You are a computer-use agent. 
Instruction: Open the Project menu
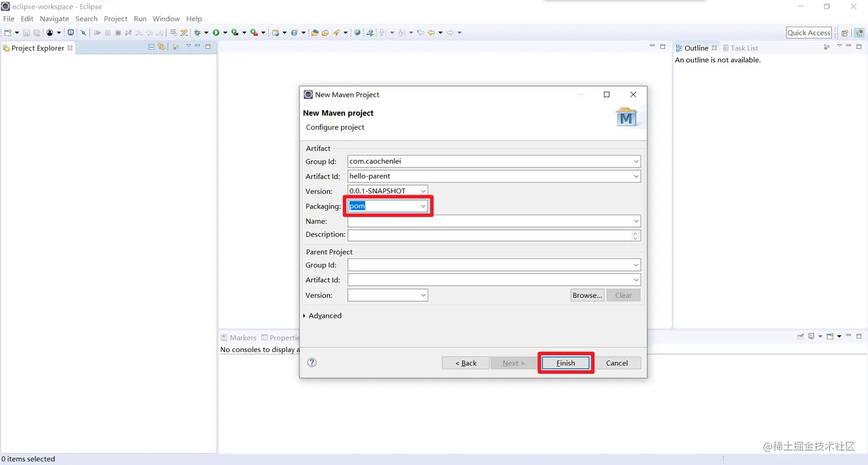[115, 19]
